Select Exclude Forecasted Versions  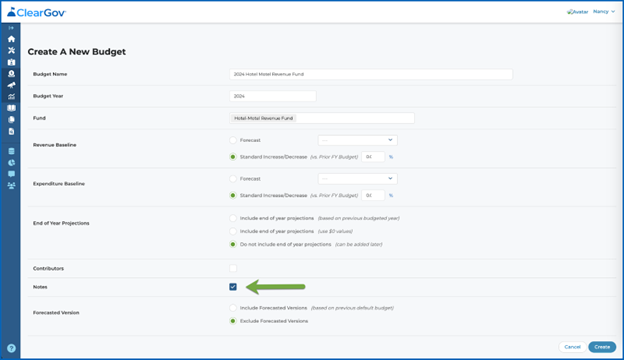click(x=233, y=321)
